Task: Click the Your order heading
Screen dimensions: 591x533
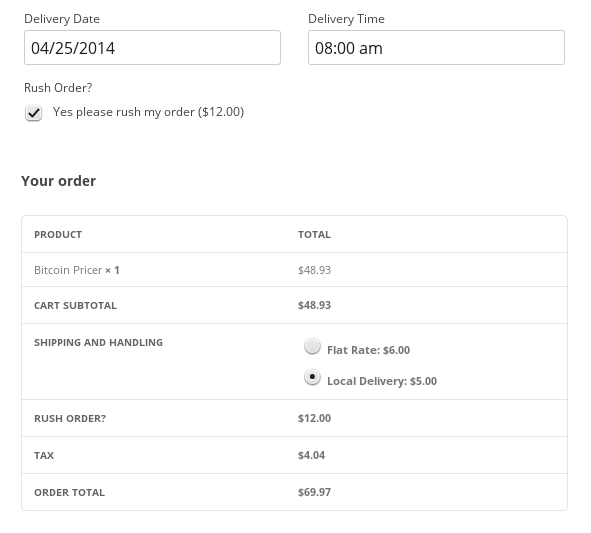Action: point(58,181)
